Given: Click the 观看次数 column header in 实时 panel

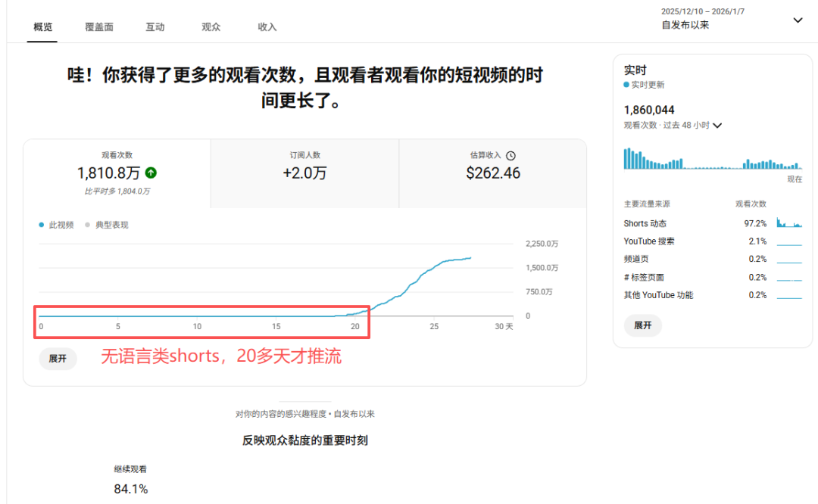Looking at the screenshot, I should click(751, 204).
